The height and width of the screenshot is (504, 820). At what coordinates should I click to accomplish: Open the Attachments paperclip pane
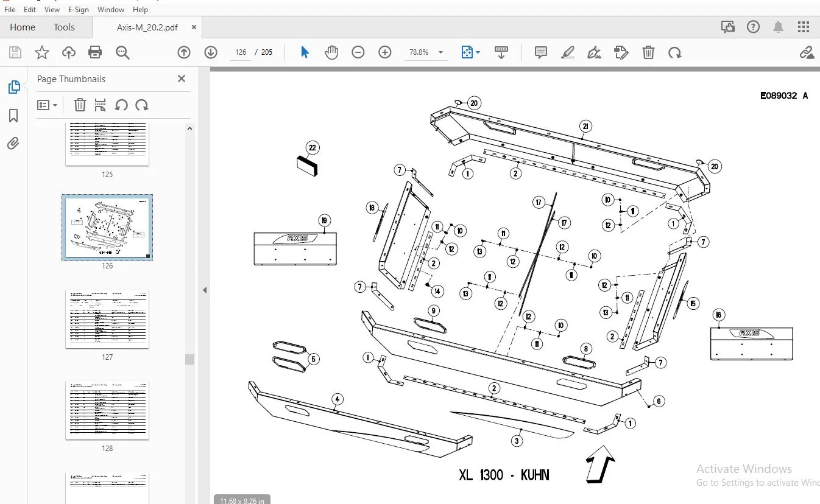point(13,144)
